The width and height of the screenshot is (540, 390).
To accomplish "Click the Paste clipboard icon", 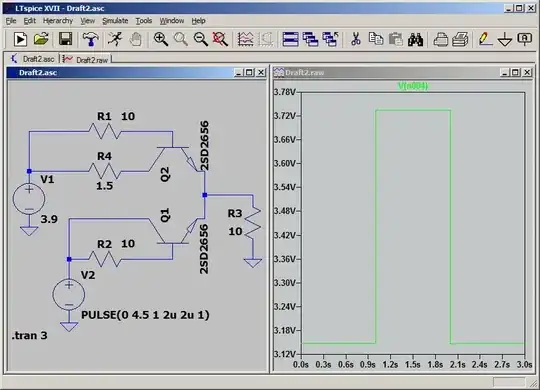I will coord(396,39).
